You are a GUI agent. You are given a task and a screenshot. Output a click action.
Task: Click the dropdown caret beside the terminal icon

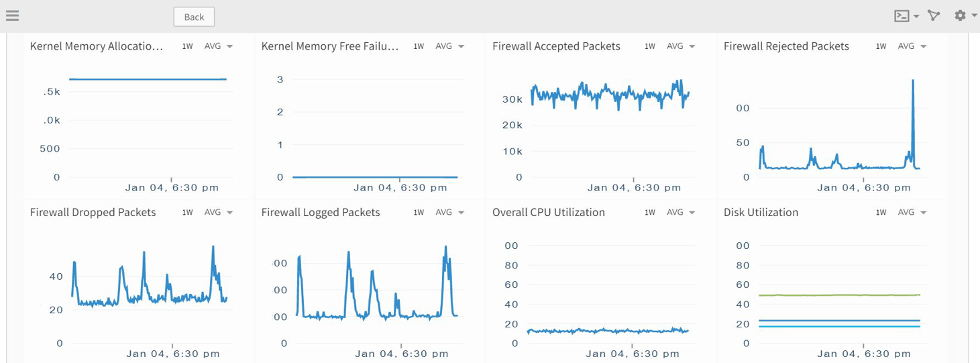[x=916, y=17]
